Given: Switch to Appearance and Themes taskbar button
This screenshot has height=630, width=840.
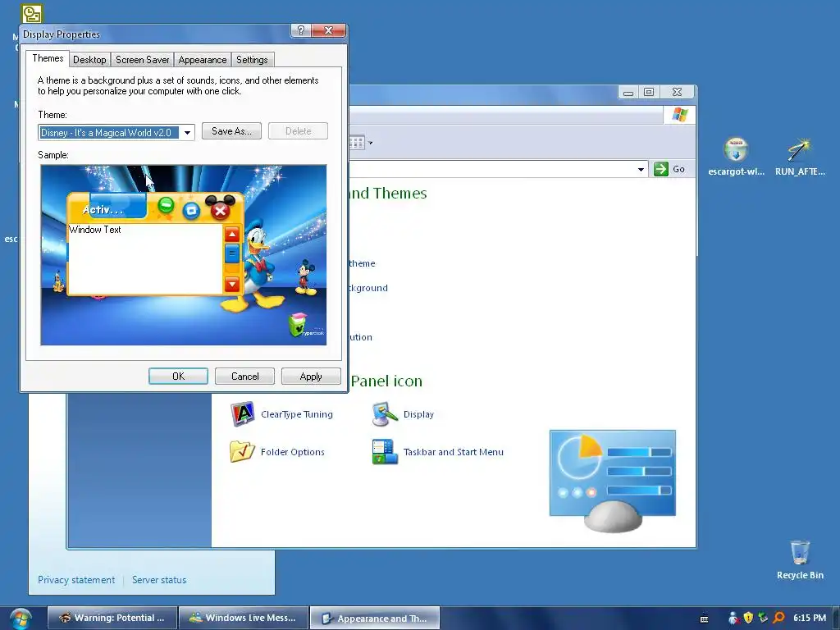Looking at the screenshot, I should [375, 619].
